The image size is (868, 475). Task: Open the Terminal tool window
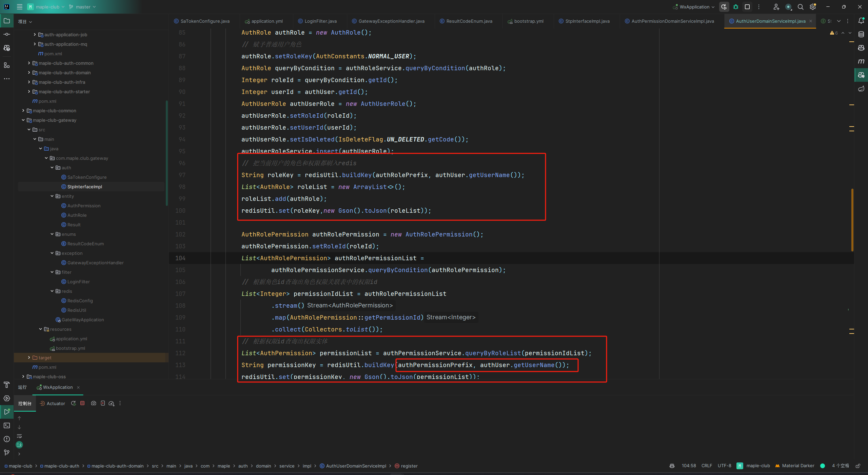tap(7, 425)
